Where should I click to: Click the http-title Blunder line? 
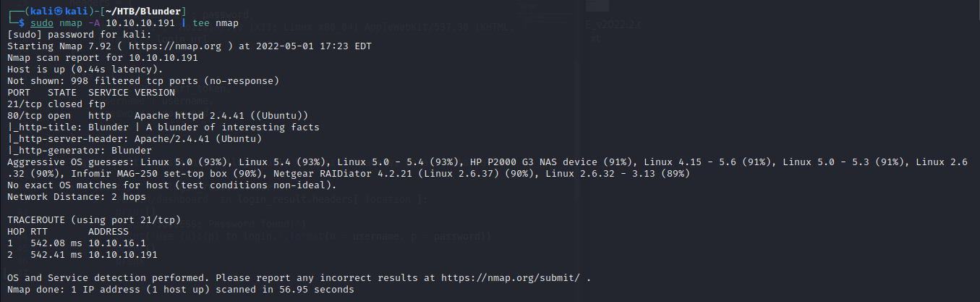pos(163,127)
